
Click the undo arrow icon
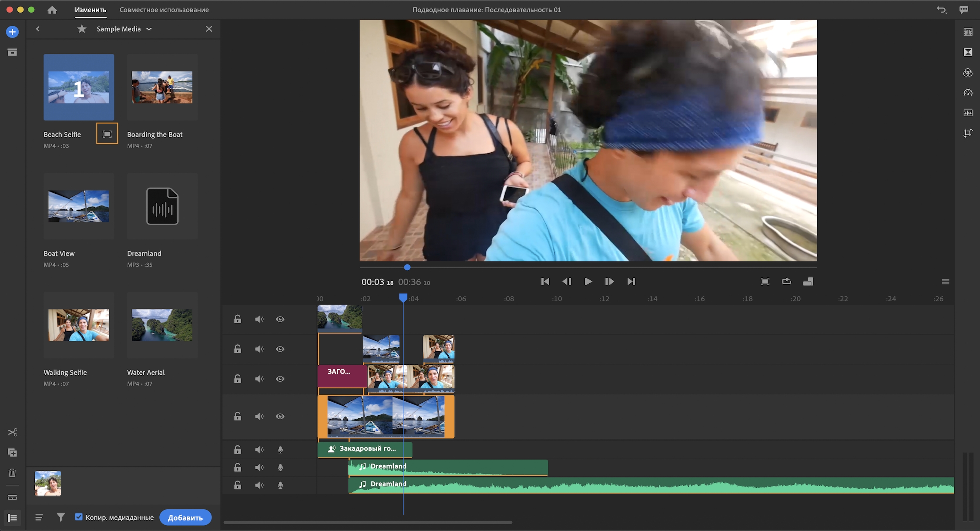(x=942, y=10)
